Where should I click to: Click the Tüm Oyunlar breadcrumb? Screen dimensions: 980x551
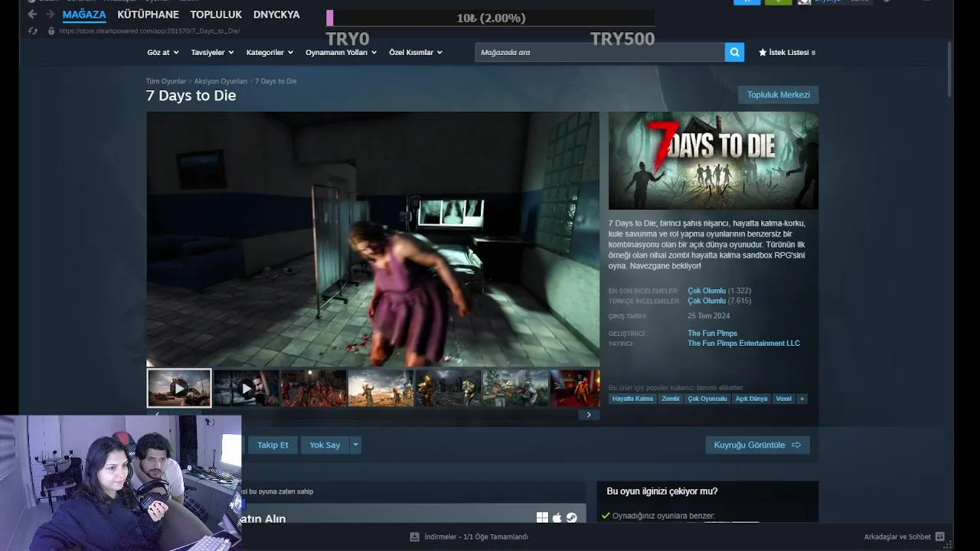[166, 81]
